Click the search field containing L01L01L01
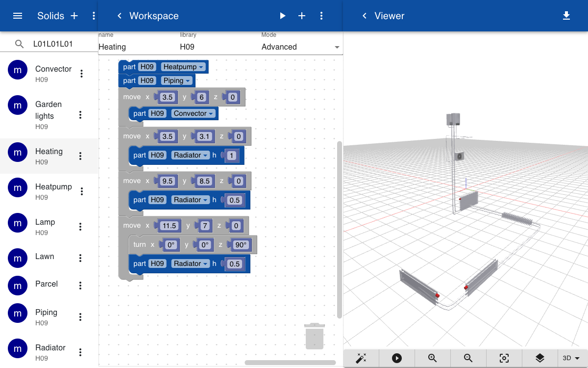 [x=64, y=44]
